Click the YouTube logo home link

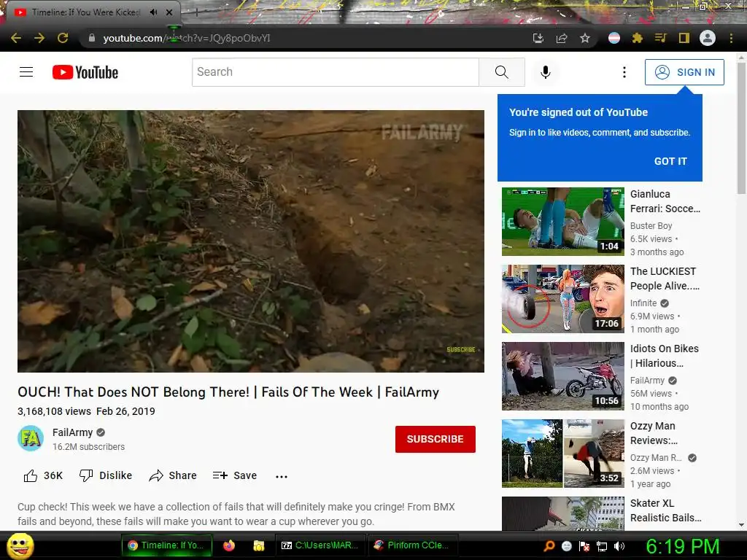point(85,72)
